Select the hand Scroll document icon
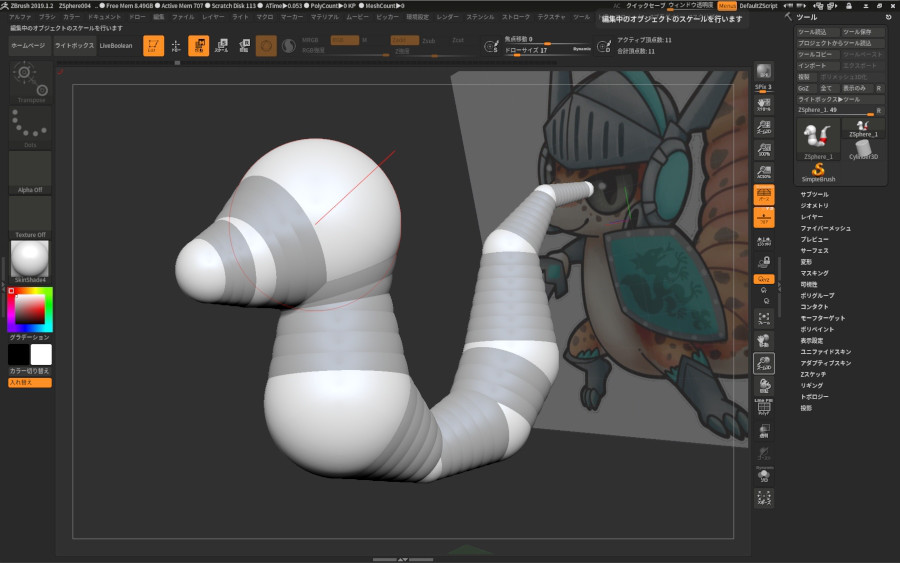The image size is (900, 563). [764, 104]
